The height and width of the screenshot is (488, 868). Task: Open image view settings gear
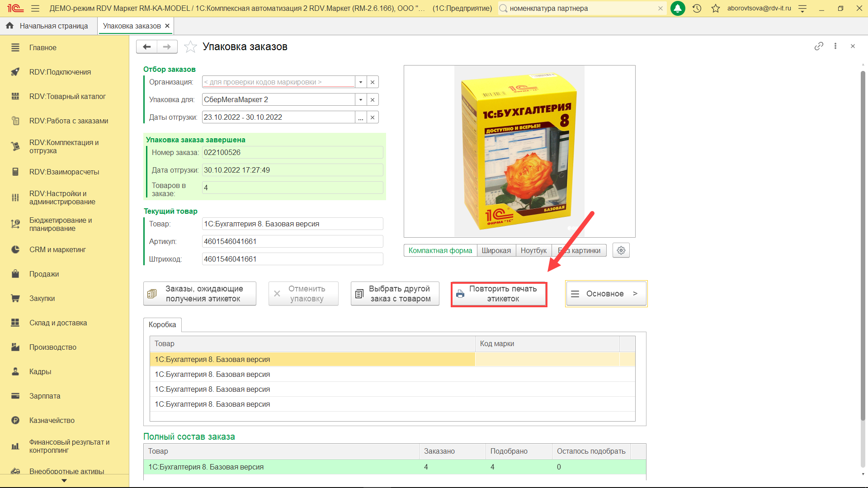pyautogui.click(x=621, y=250)
